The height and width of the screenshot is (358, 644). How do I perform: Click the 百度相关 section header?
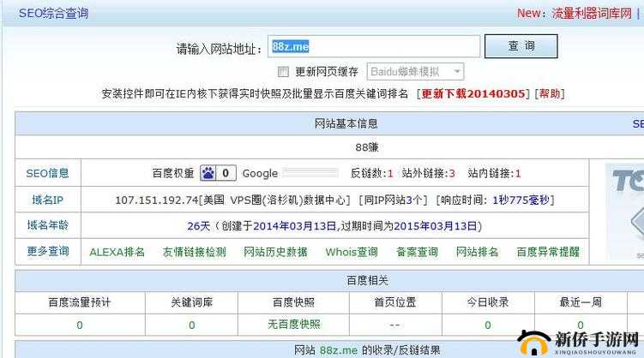point(367,281)
